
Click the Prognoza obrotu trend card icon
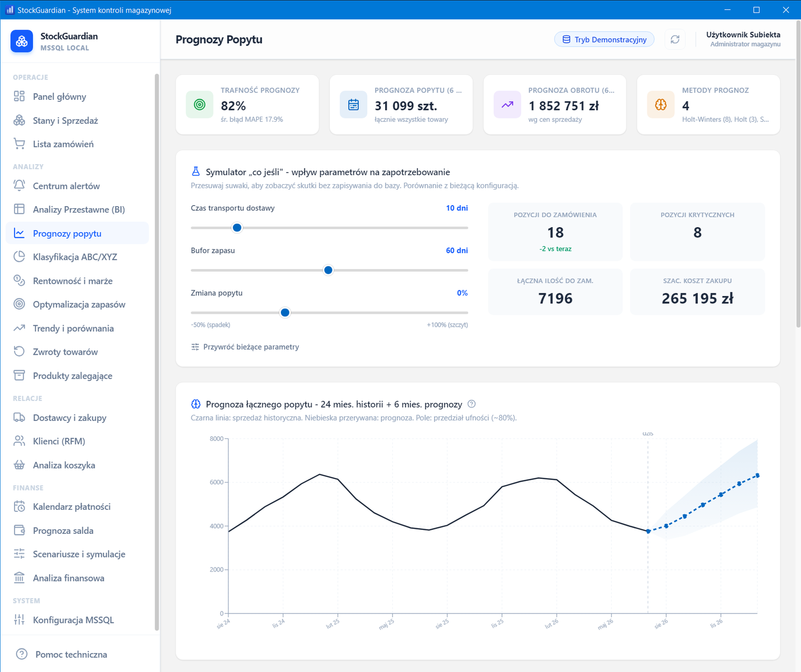507,105
